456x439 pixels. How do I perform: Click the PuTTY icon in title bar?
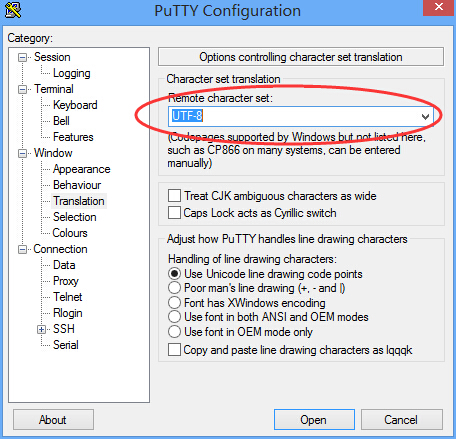[13, 10]
